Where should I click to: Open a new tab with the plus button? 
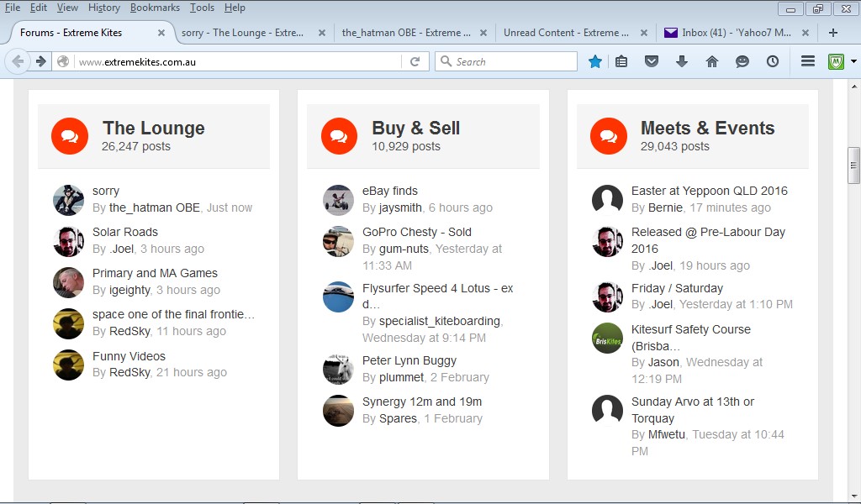click(832, 33)
